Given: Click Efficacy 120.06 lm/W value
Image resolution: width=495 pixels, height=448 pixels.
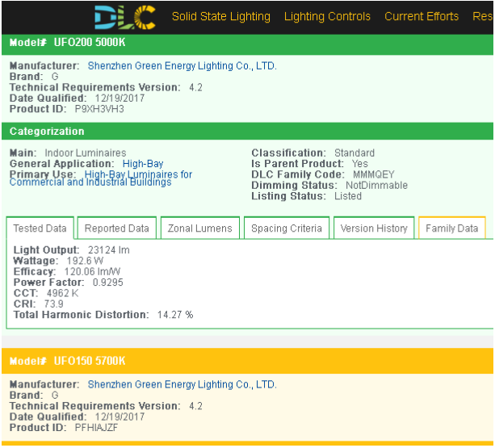Looking at the screenshot, I should click(x=92, y=272).
